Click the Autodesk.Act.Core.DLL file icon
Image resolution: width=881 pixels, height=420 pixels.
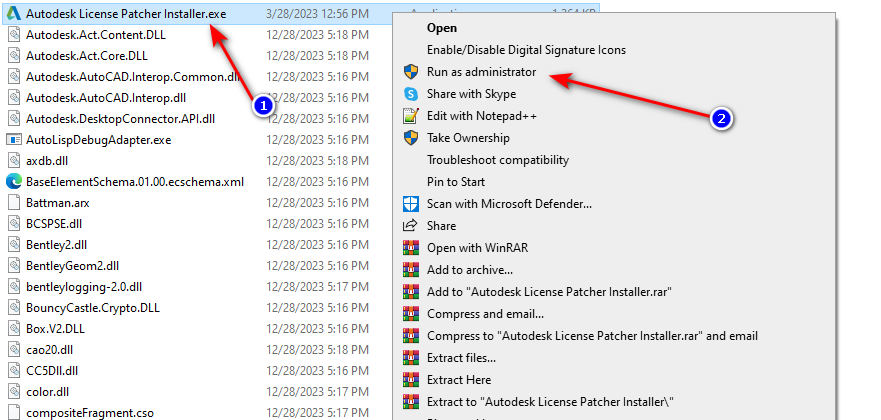click(x=14, y=56)
